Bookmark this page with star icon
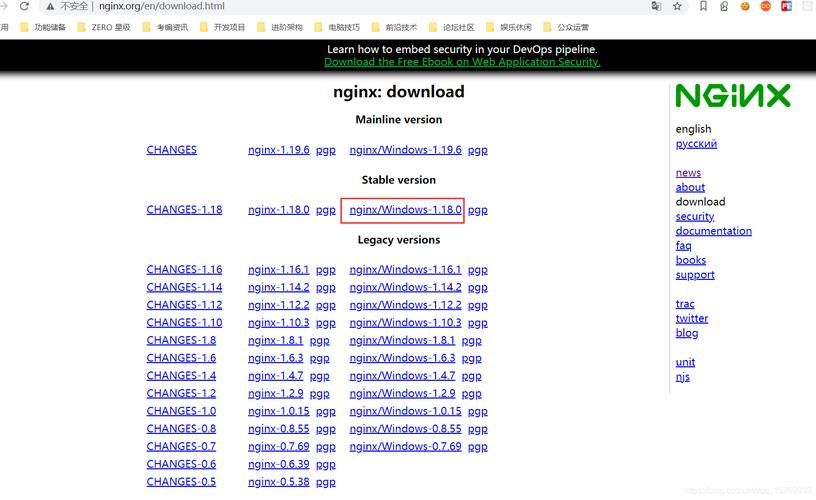 (677, 6)
